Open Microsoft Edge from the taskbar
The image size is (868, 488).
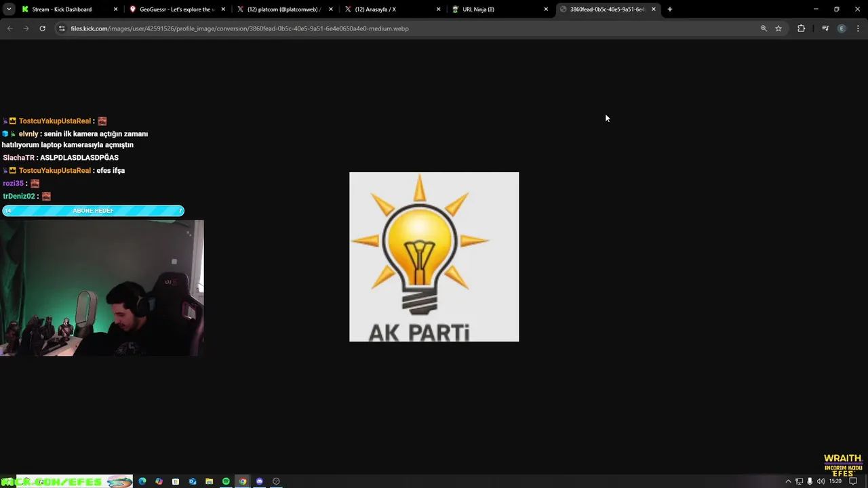[142, 481]
